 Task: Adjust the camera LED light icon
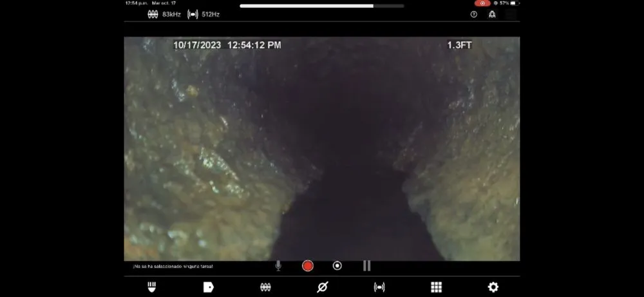[152, 287]
